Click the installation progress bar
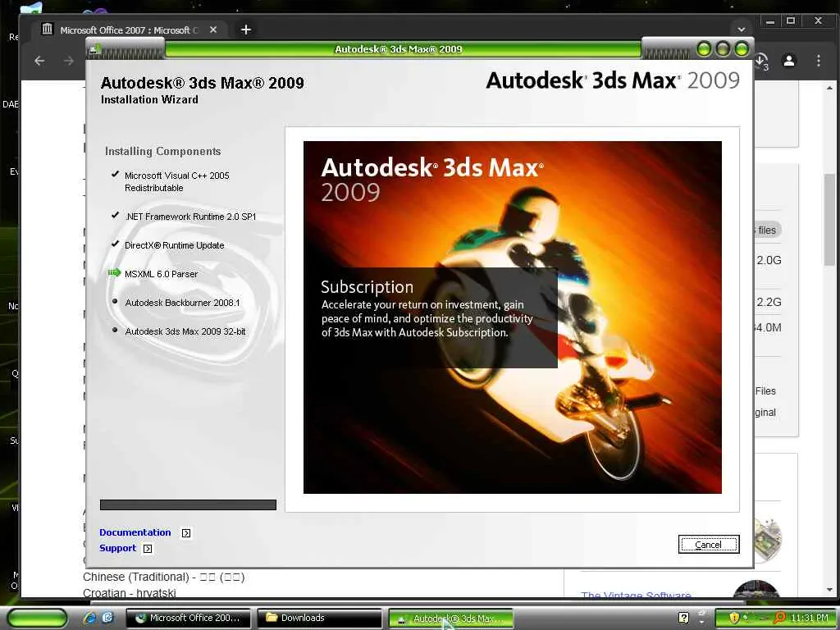The image size is (840, 630). point(188,504)
